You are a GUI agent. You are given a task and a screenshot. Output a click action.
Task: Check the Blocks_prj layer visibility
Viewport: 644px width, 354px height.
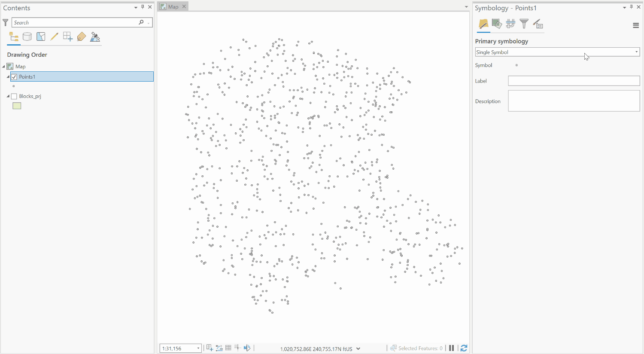tap(14, 96)
